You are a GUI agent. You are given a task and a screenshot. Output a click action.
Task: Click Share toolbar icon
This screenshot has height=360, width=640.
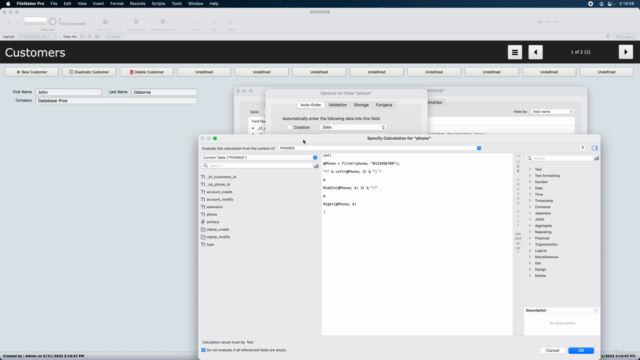tap(231, 22)
